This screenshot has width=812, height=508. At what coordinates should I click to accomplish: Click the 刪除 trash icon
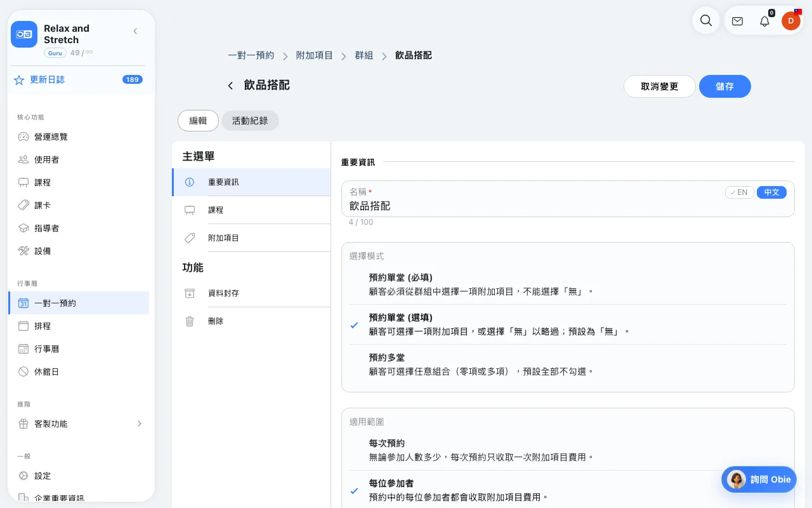[x=189, y=321]
